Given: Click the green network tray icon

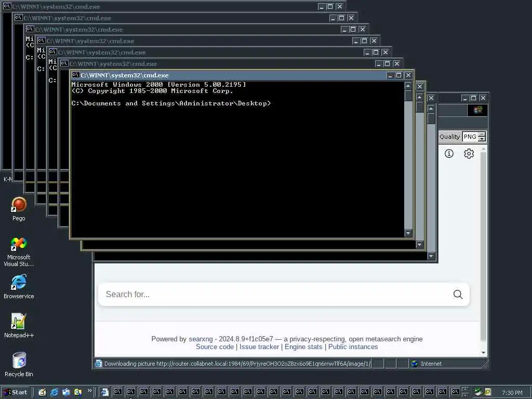Looking at the screenshot, I should click(x=478, y=392).
